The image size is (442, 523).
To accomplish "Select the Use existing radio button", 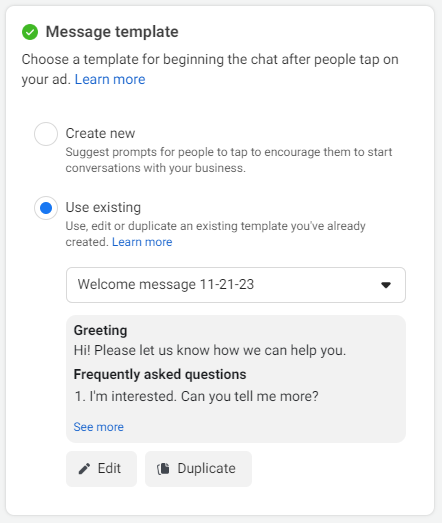I will (x=46, y=208).
